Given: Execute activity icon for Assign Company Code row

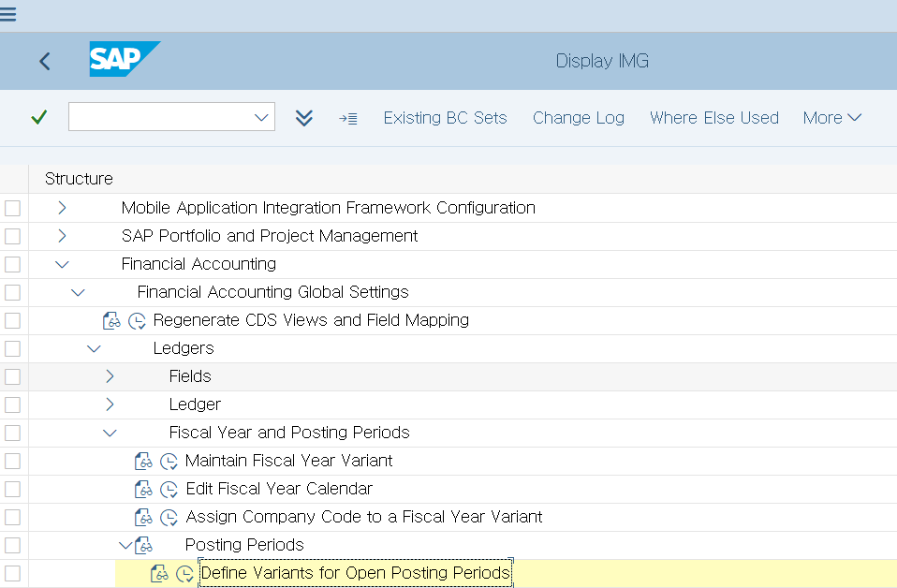Looking at the screenshot, I should (x=169, y=517).
